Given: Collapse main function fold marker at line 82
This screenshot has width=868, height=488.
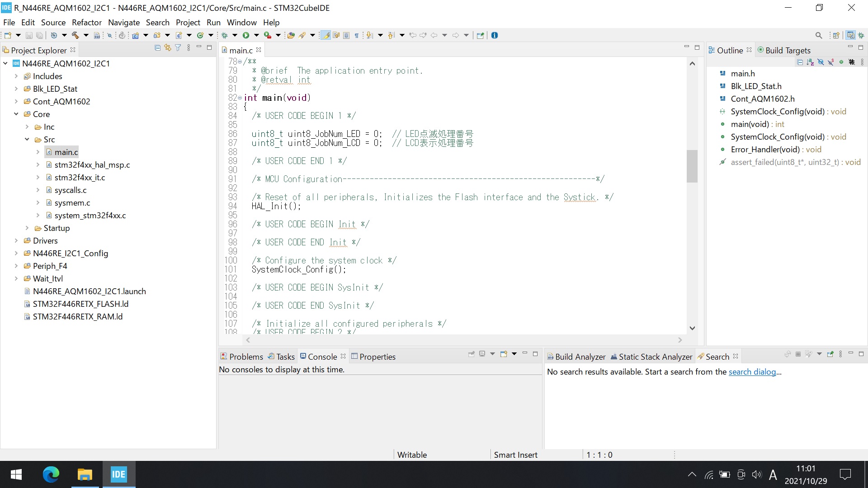Looking at the screenshot, I should point(240,98).
